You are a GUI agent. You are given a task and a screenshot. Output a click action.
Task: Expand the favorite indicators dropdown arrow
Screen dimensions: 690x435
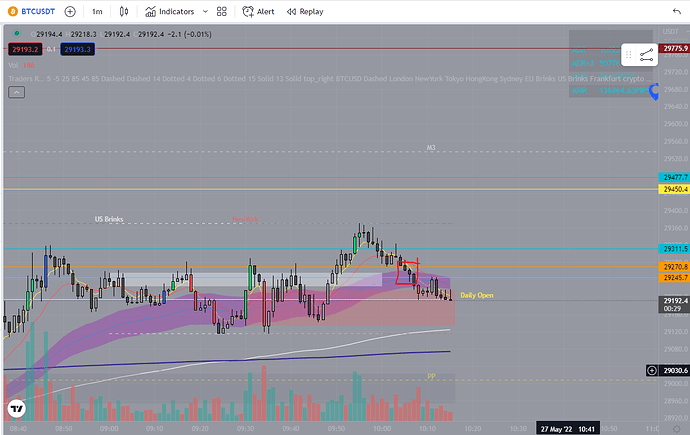click(205, 11)
